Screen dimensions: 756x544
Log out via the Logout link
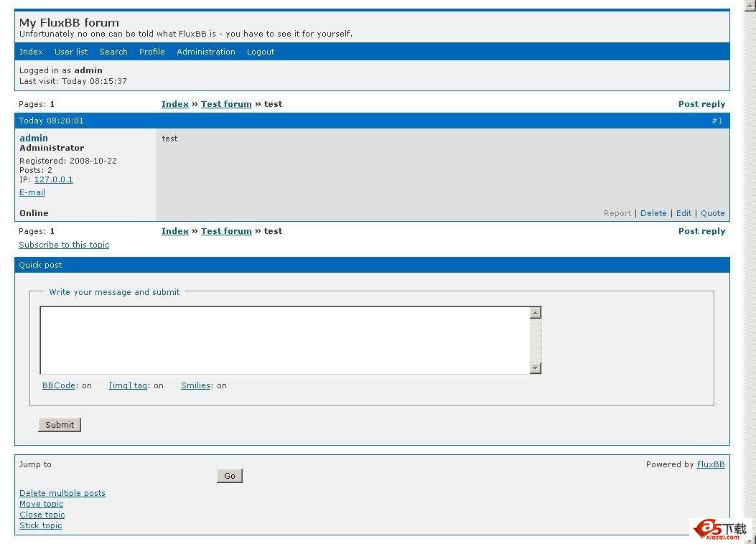(x=261, y=52)
